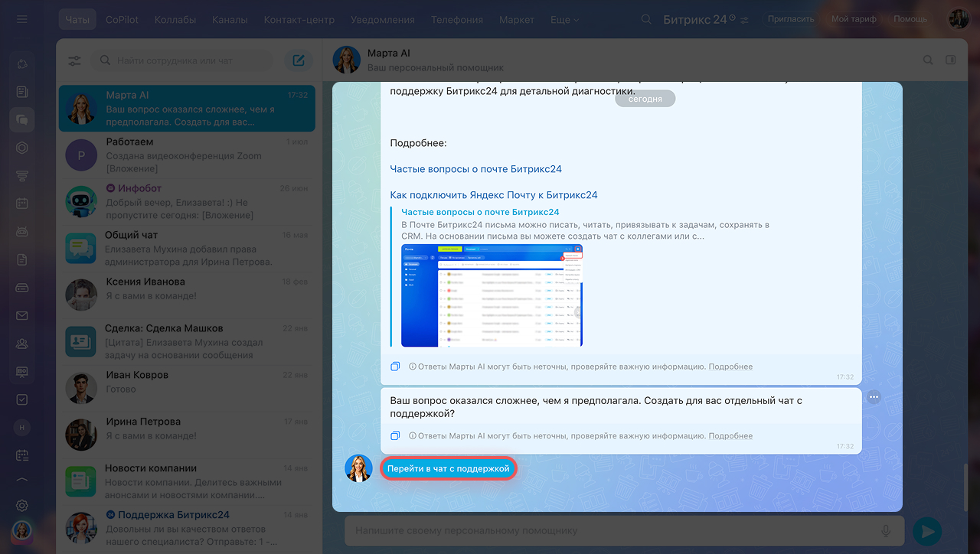Screen dimensions: 980x554
Task: Open the Контакт-центр tab
Action: point(300,20)
